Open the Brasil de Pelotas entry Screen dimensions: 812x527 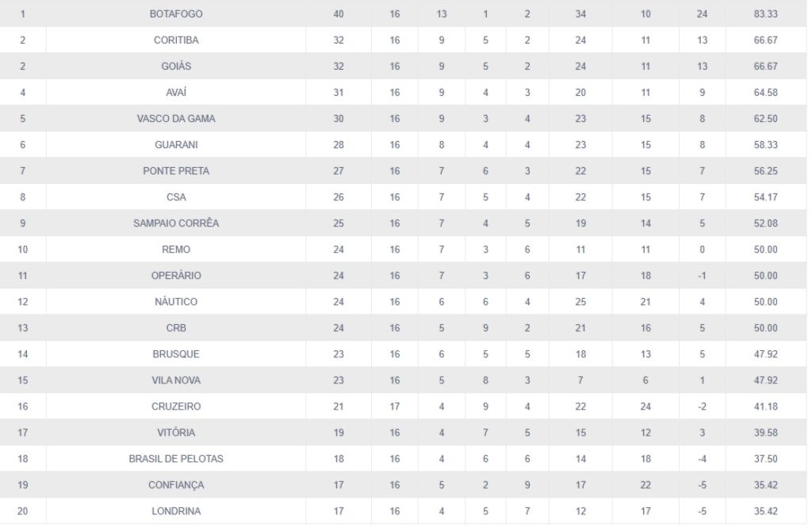[175, 459]
